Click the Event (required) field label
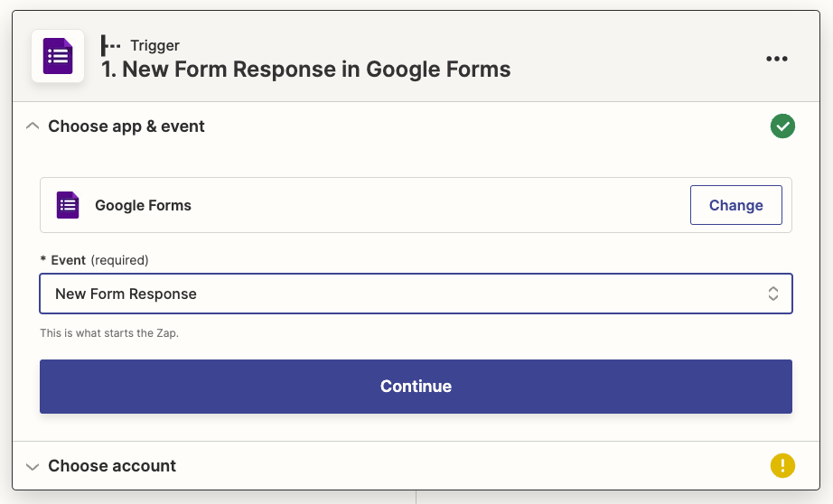This screenshot has width=833, height=504. click(95, 260)
